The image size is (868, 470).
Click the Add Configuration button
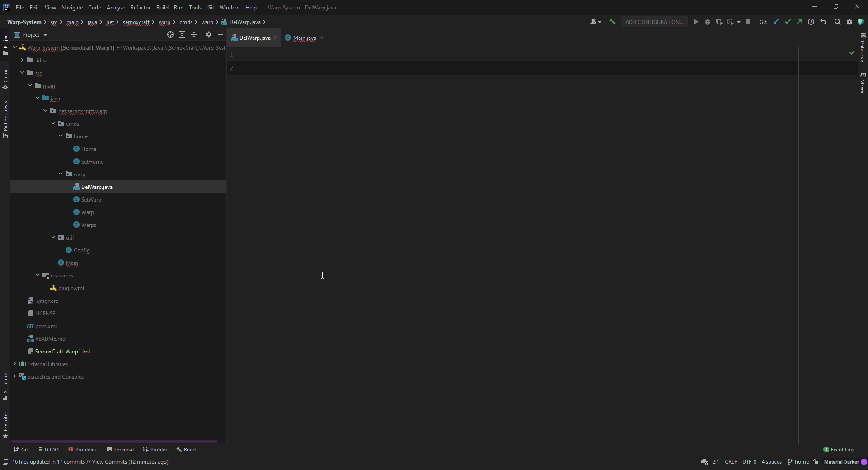click(x=654, y=22)
